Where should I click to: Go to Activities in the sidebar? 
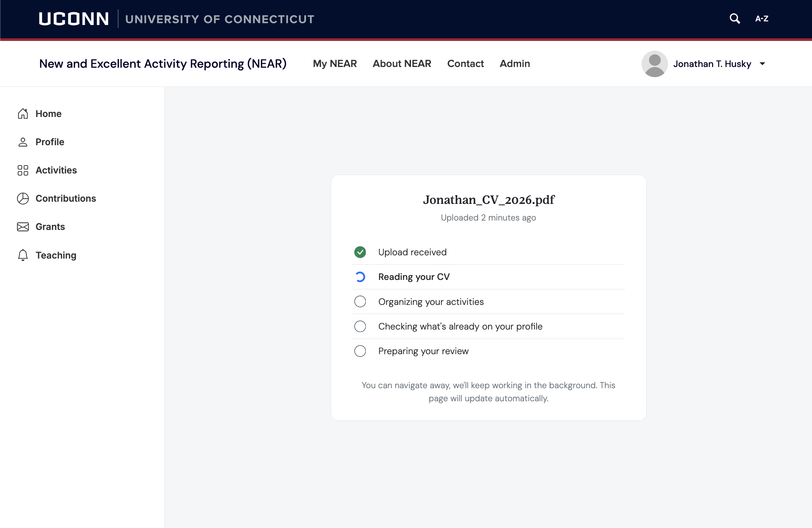point(56,170)
